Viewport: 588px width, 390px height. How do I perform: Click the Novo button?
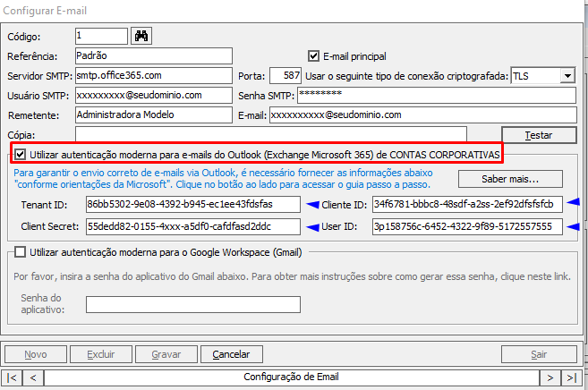point(36,354)
